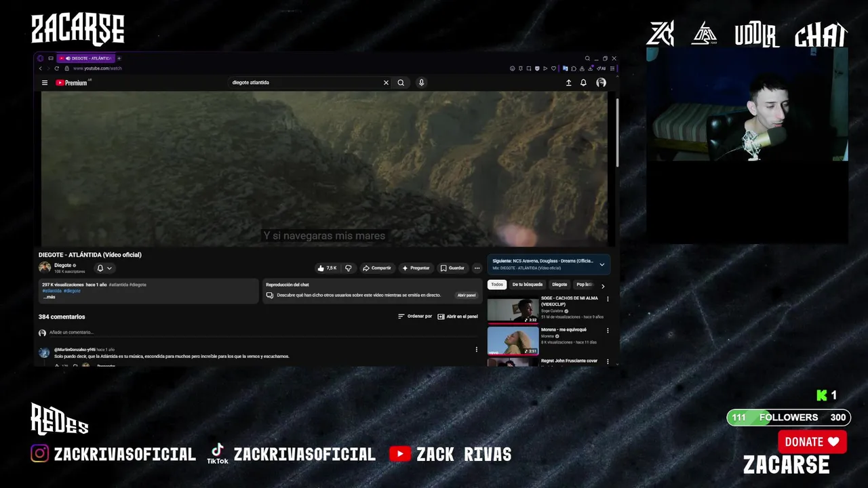Viewport: 868px width, 488px height.
Task: Dislike the video with thumbs-down
Action: [x=349, y=268]
